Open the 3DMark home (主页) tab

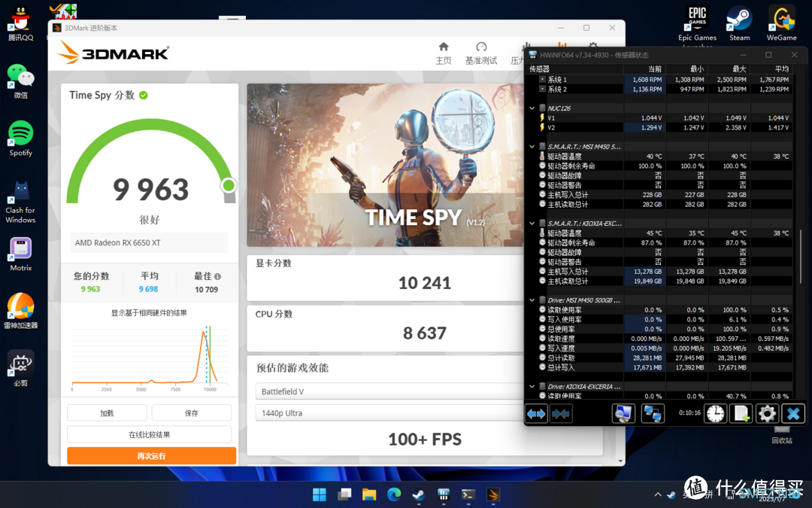point(444,53)
